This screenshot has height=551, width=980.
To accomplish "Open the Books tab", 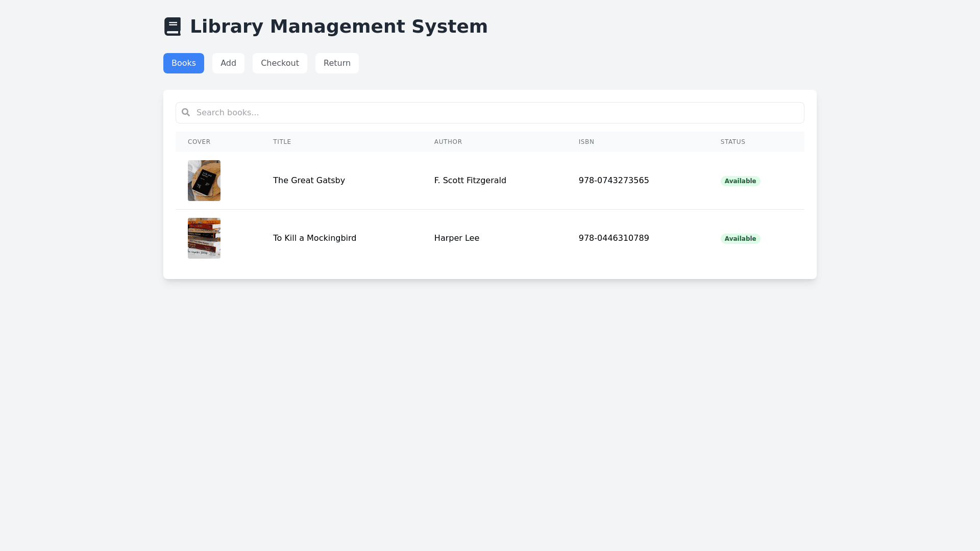I will pos(183,63).
